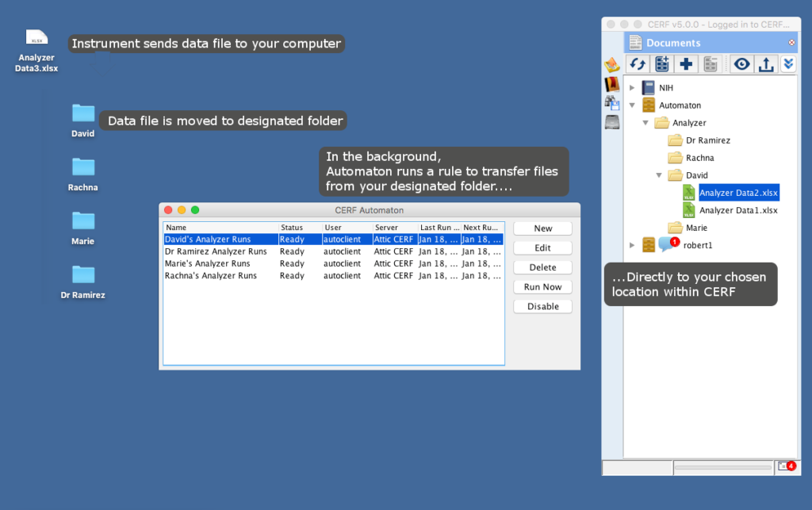Select Rachna folder label in CERF tree
The width and height of the screenshot is (812, 510).
[699, 158]
